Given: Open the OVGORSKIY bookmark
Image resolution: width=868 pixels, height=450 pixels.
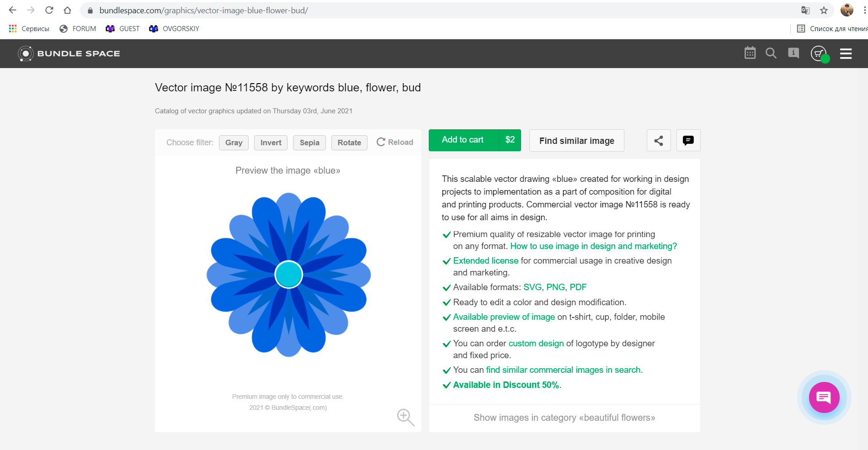Looking at the screenshot, I should [x=174, y=28].
